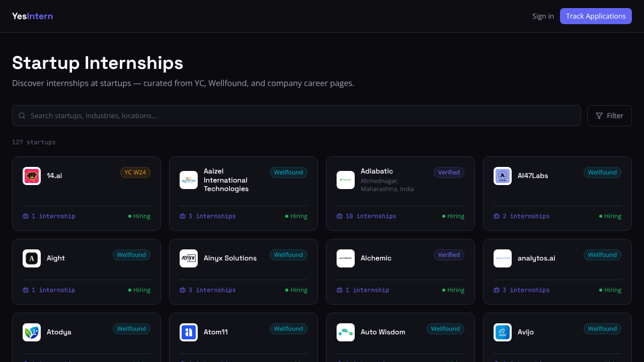Open the Filter options
Screen dimensions: 644x362
(x=609, y=116)
